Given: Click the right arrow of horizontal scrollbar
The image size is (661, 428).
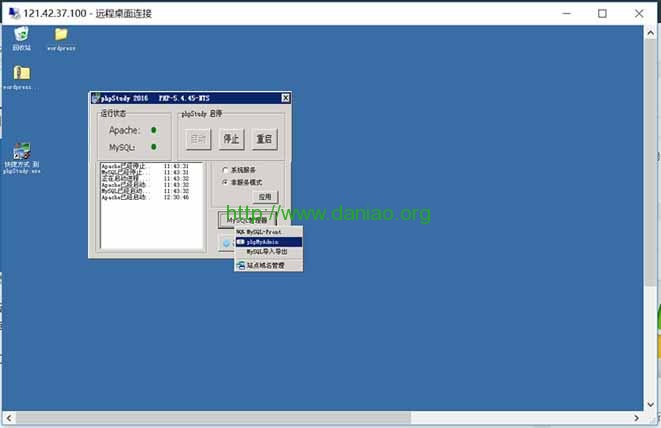Looking at the screenshot, I should 637,418.
